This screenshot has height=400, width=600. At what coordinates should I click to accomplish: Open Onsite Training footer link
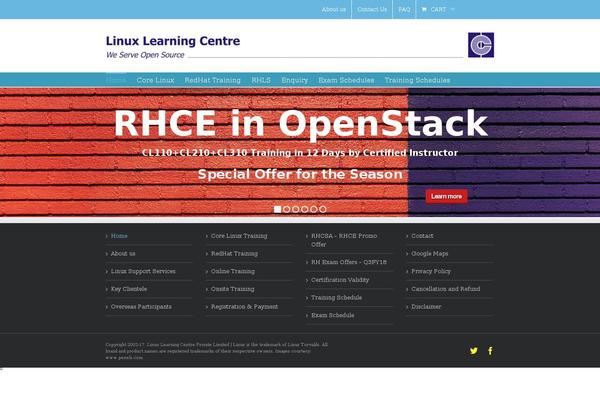(x=232, y=289)
